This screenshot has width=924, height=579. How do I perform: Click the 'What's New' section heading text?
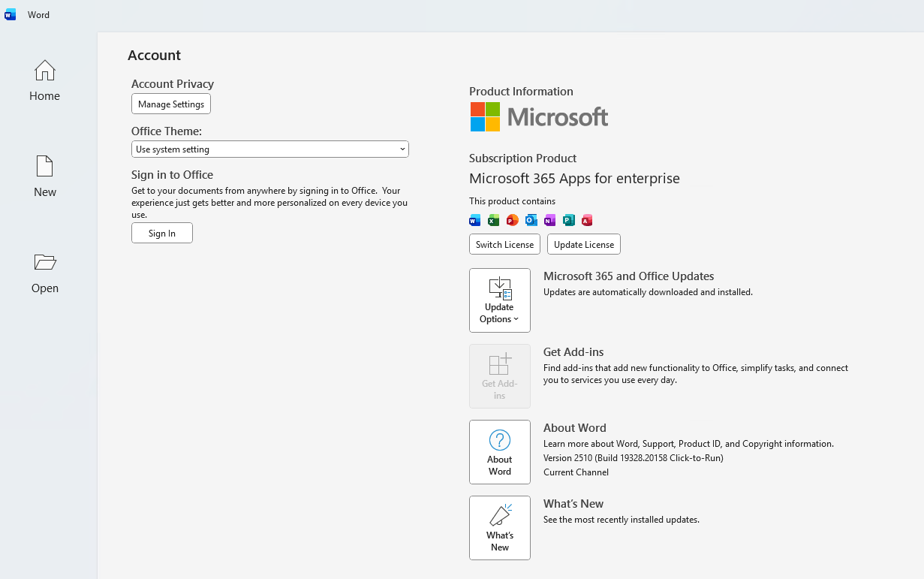point(573,504)
